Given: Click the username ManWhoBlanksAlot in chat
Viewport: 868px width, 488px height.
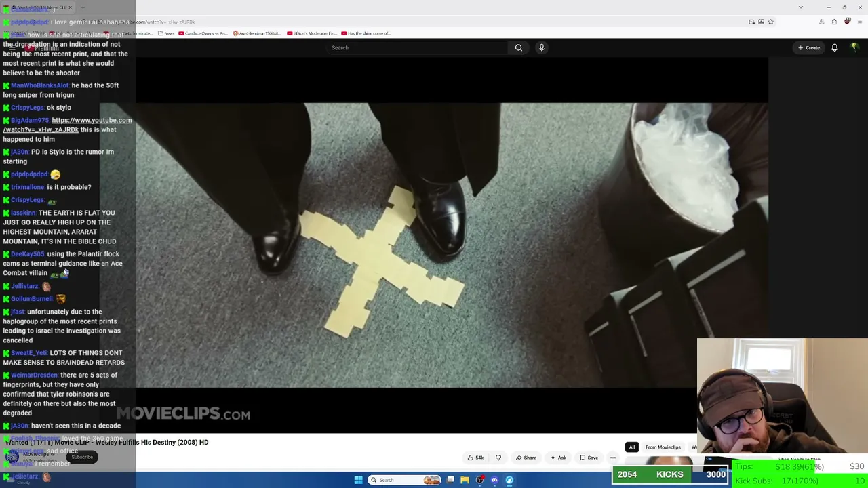Looking at the screenshot, I should (x=39, y=85).
